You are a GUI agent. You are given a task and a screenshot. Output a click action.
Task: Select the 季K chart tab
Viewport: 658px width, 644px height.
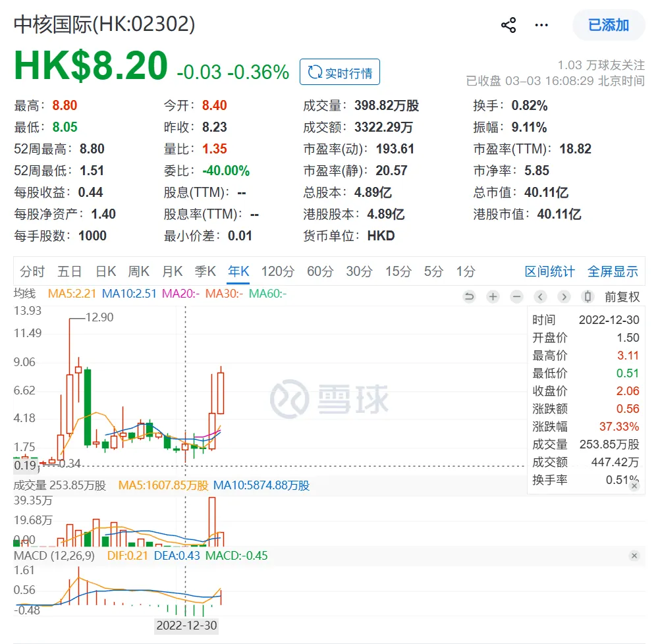click(206, 271)
